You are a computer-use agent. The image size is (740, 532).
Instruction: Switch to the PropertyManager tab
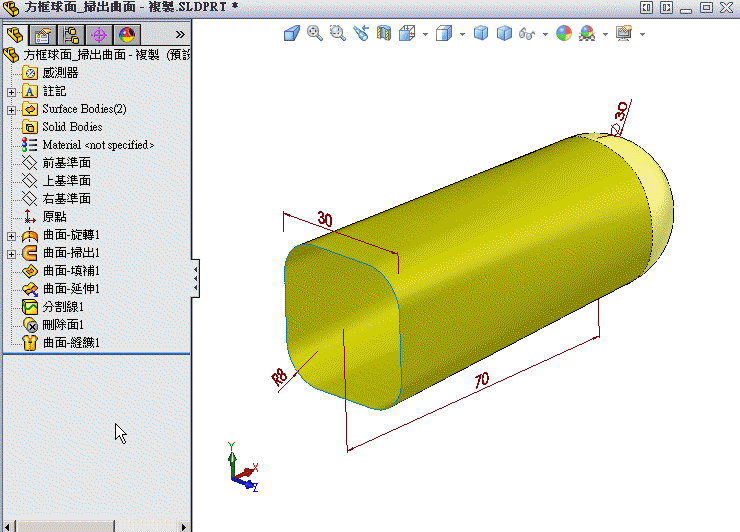tap(43, 34)
